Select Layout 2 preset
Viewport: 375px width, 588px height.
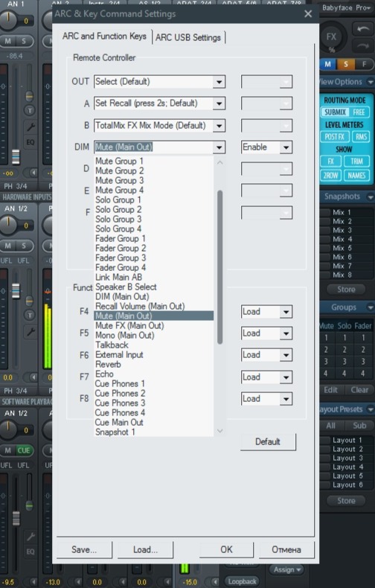pyautogui.click(x=347, y=450)
